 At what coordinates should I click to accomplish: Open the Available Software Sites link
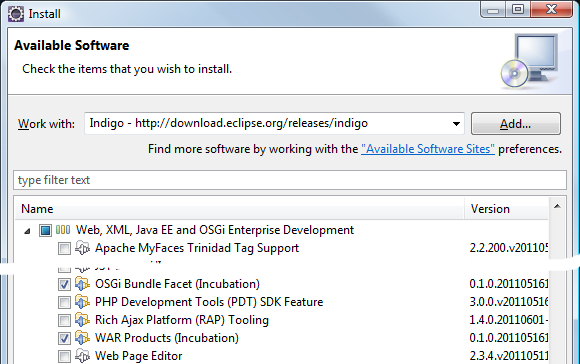click(428, 149)
